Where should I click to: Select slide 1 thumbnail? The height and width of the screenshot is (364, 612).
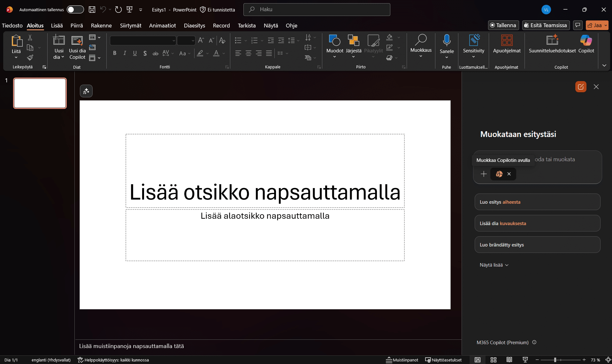coord(40,93)
